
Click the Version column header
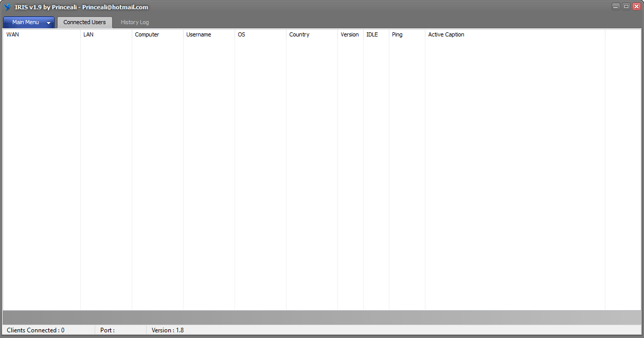350,34
